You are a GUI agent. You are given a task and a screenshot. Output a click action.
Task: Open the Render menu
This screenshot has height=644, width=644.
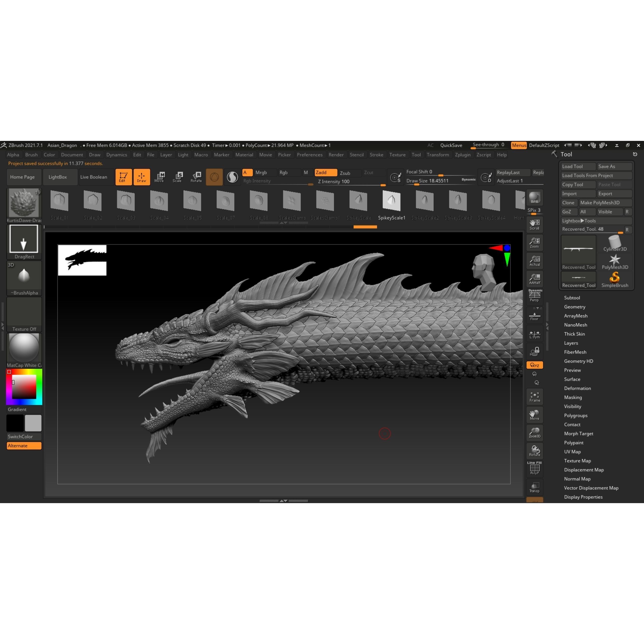pyautogui.click(x=336, y=155)
